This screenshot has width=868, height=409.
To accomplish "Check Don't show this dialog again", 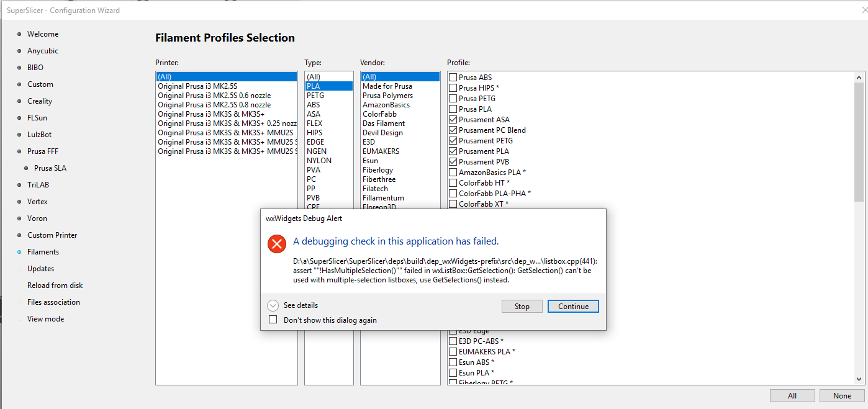I will click(x=273, y=319).
